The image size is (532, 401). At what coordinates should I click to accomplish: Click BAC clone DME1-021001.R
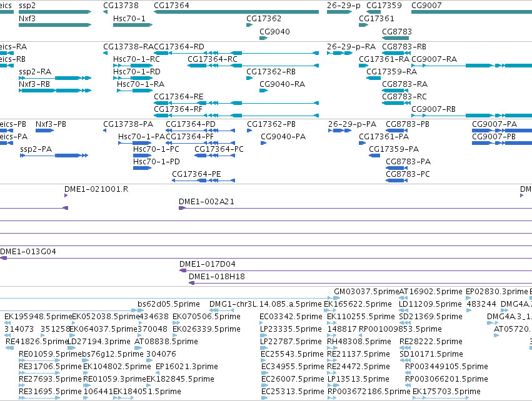66,196
